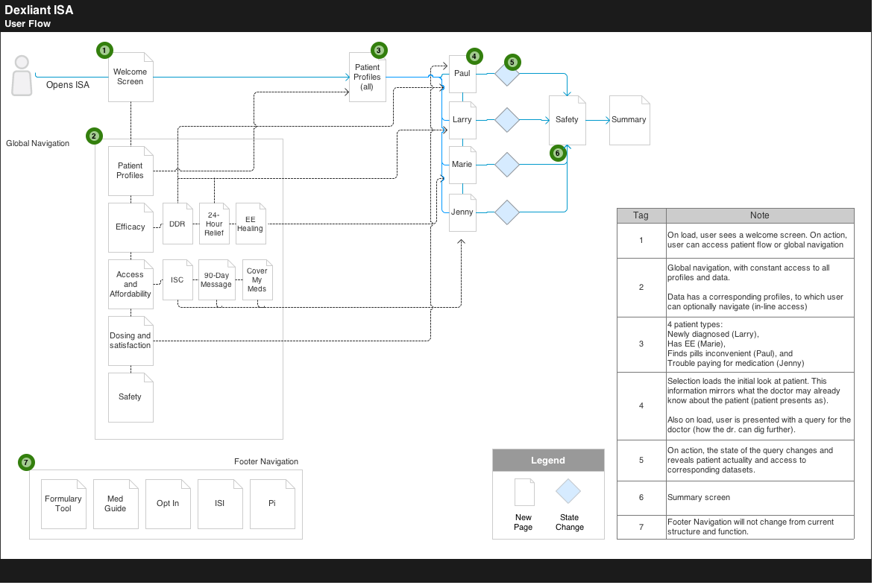Open the 90-Day Message page node
The image size is (877, 588).
pyautogui.click(x=216, y=280)
